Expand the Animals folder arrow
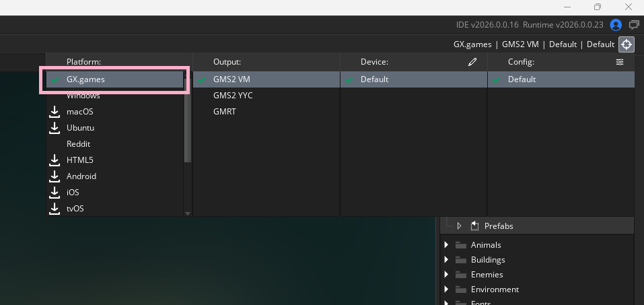The width and height of the screenshot is (644, 305). coord(446,245)
